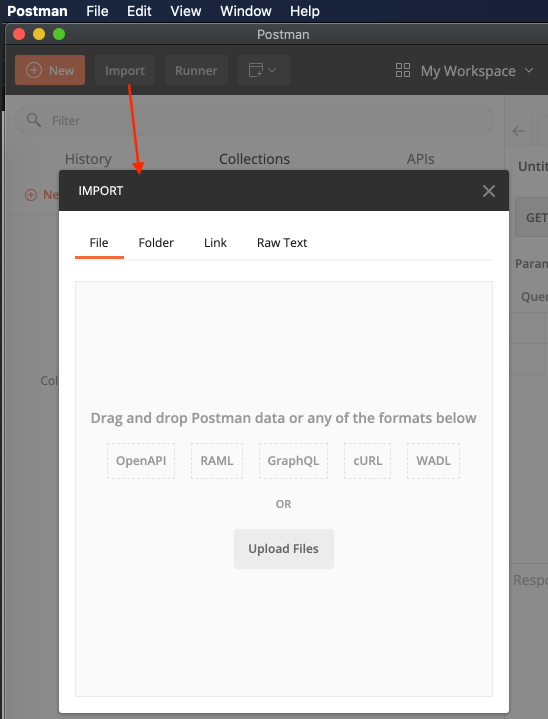Open the Runner button

click(x=196, y=70)
